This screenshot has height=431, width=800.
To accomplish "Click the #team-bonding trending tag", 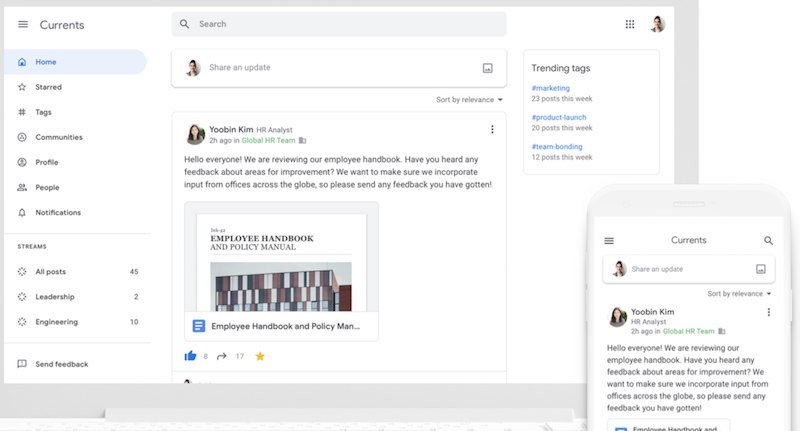I will 557,147.
